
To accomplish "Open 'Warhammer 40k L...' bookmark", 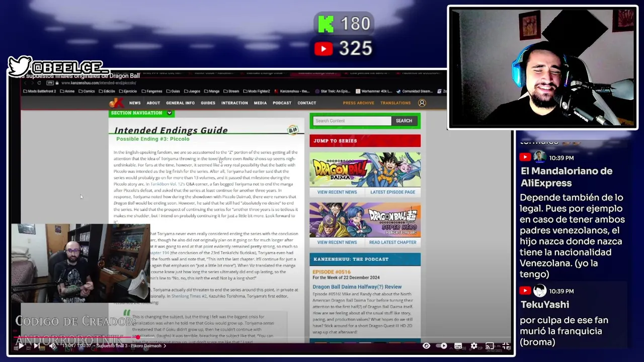I will (x=374, y=92).
